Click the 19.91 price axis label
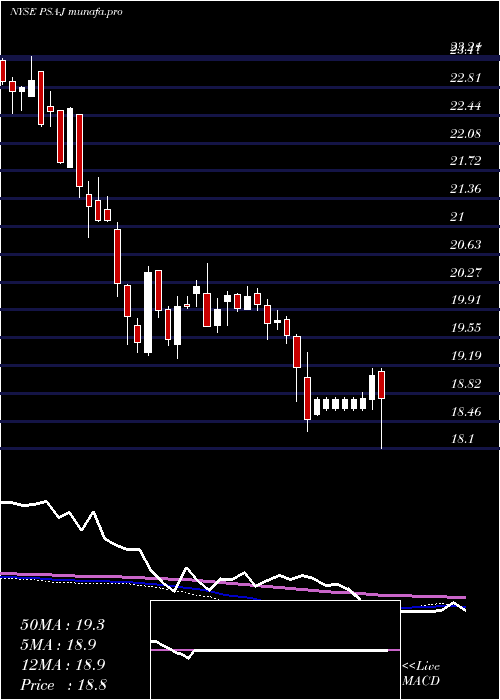The width and height of the screenshot is (500, 700). pyautogui.click(x=466, y=300)
